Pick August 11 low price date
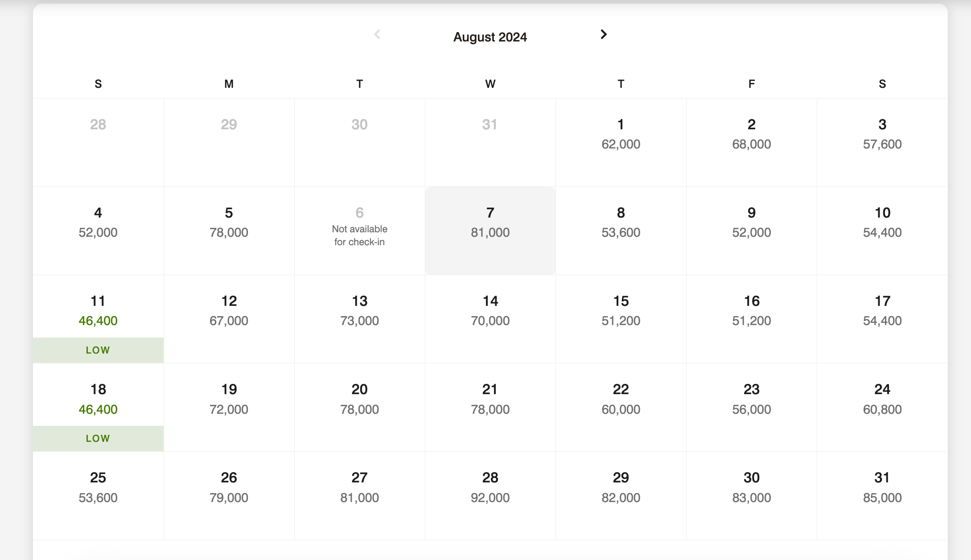Viewport: 971px width, 560px height. 98,318
